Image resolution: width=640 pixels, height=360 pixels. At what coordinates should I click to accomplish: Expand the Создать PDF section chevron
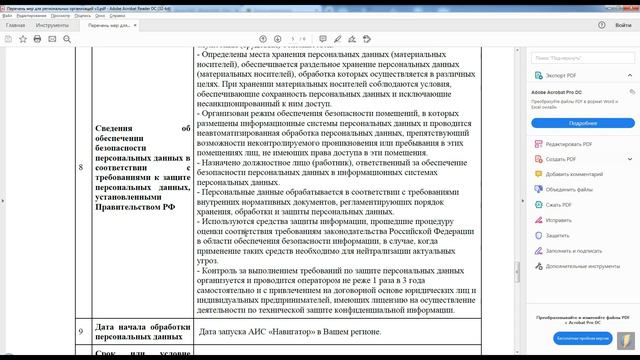(x=630, y=159)
